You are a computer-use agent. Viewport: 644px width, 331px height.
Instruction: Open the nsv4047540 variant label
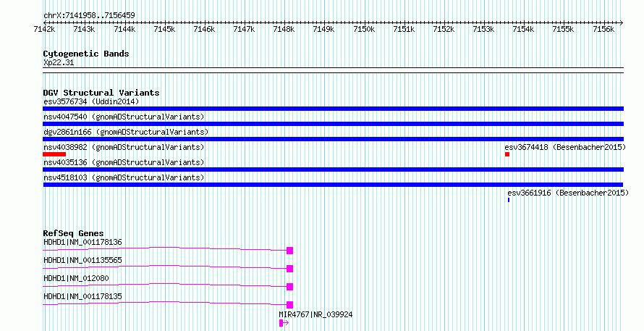pos(124,117)
